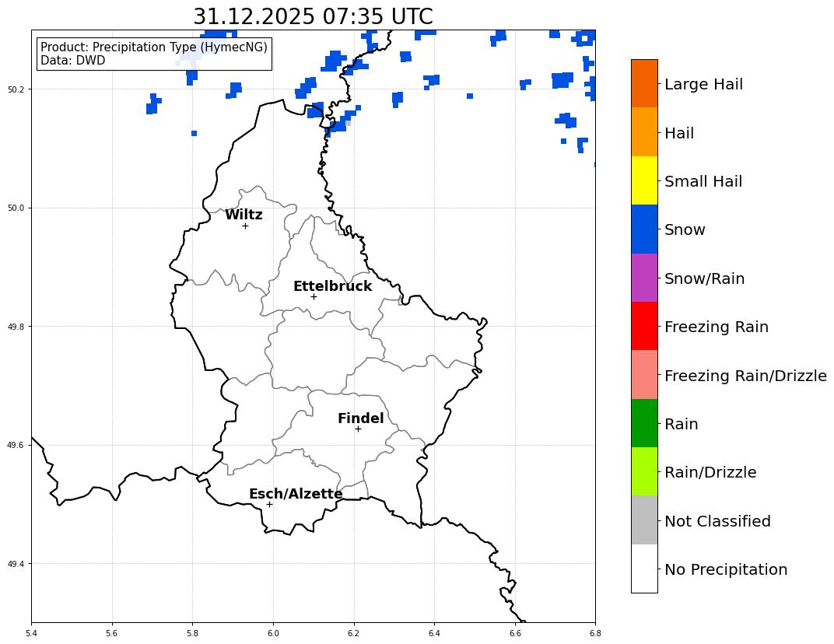Select the purple Snow/Rain swatch
Image resolution: width=834 pixels, height=644 pixels.
pos(644,278)
